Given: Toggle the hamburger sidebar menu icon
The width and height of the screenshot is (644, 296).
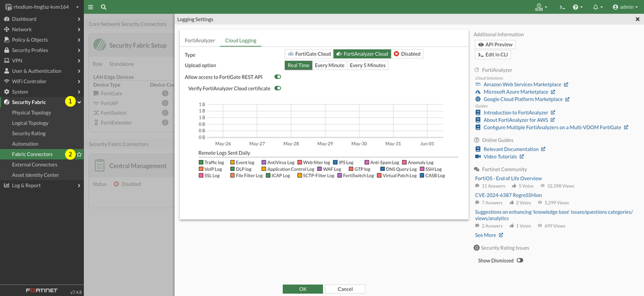Looking at the screenshot, I should pos(90,7).
